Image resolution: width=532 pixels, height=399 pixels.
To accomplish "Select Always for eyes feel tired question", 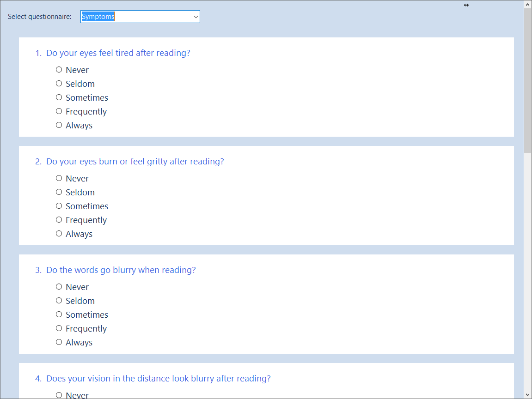I will tap(59, 125).
